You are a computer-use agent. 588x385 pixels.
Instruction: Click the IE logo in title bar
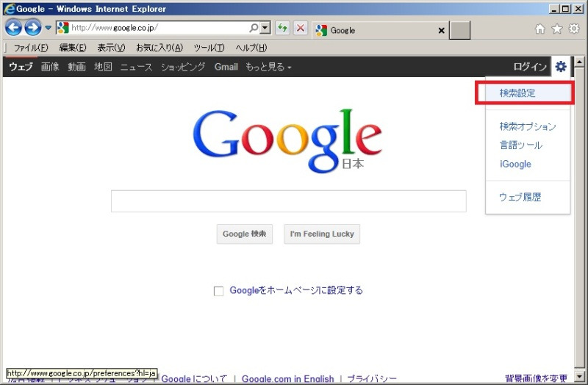pyautogui.click(x=10, y=9)
